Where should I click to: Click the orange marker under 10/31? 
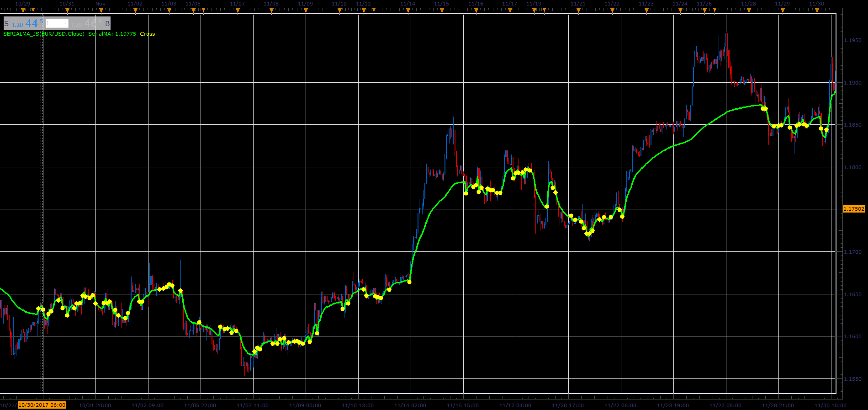click(67, 10)
